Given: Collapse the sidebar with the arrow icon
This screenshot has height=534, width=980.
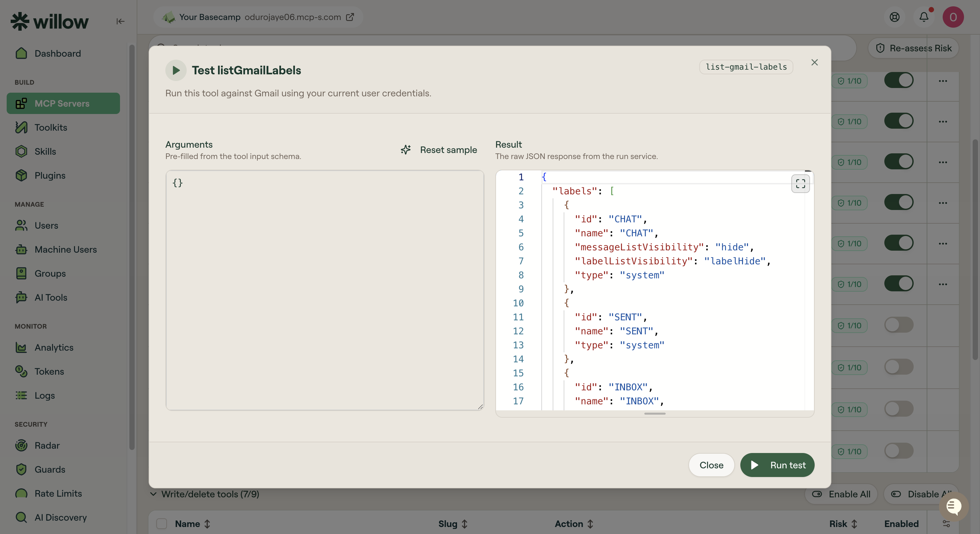Looking at the screenshot, I should [x=120, y=21].
